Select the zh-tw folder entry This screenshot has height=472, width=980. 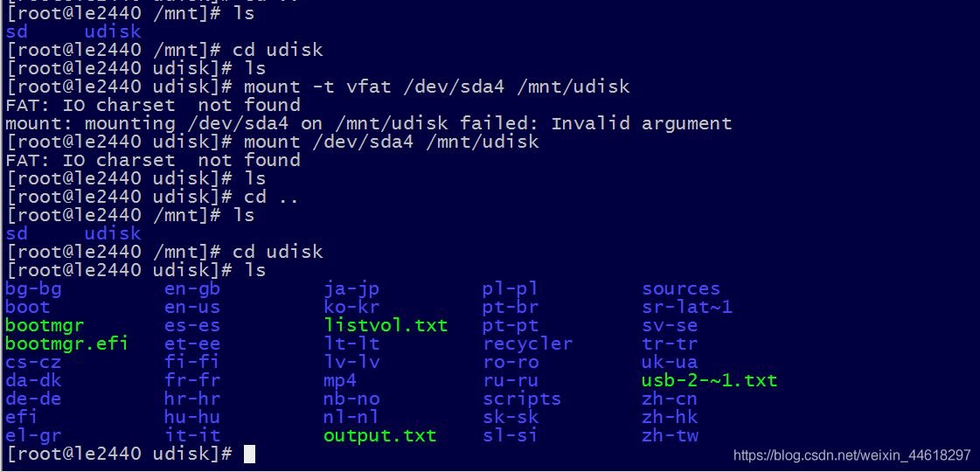click(x=670, y=435)
